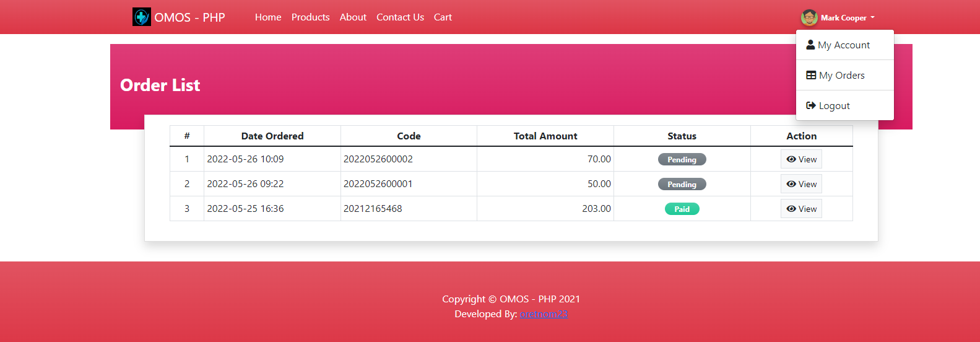Click the amount 203.00
This screenshot has height=342, width=980.
(596, 209)
